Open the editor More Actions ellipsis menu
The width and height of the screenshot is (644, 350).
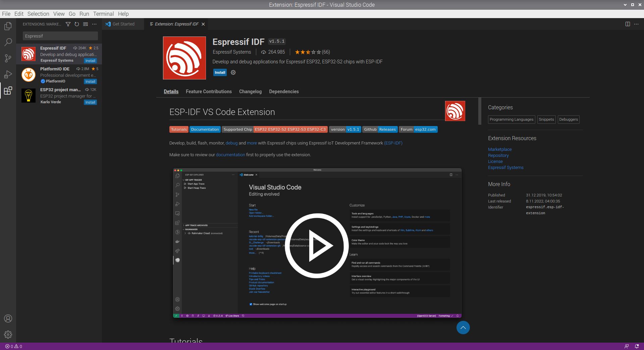pyautogui.click(x=637, y=24)
